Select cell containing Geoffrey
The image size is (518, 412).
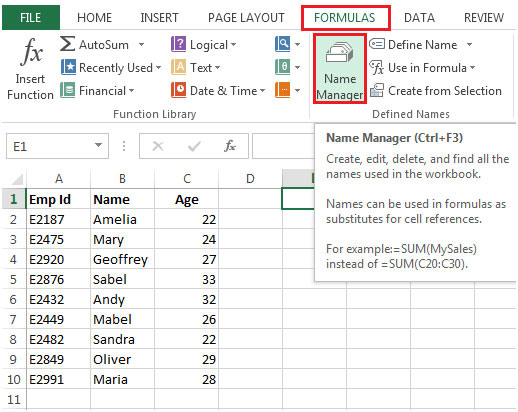click(x=122, y=259)
